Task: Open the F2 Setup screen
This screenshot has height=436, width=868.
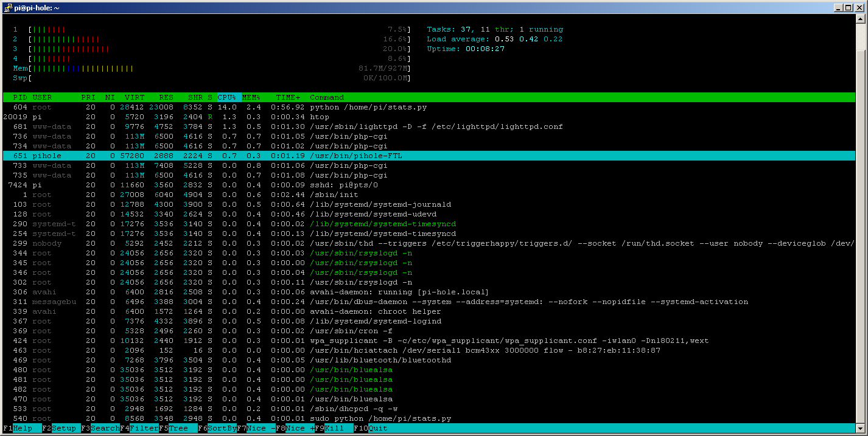Action: point(63,428)
